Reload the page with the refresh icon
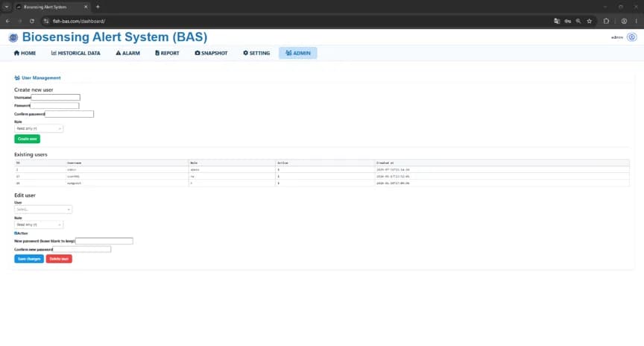The image size is (644, 346). click(x=31, y=21)
